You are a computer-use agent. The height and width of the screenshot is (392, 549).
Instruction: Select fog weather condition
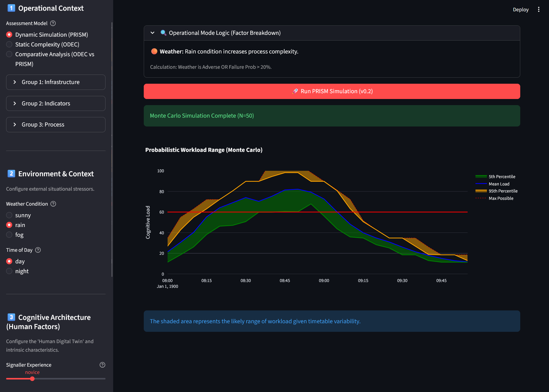point(15,235)
